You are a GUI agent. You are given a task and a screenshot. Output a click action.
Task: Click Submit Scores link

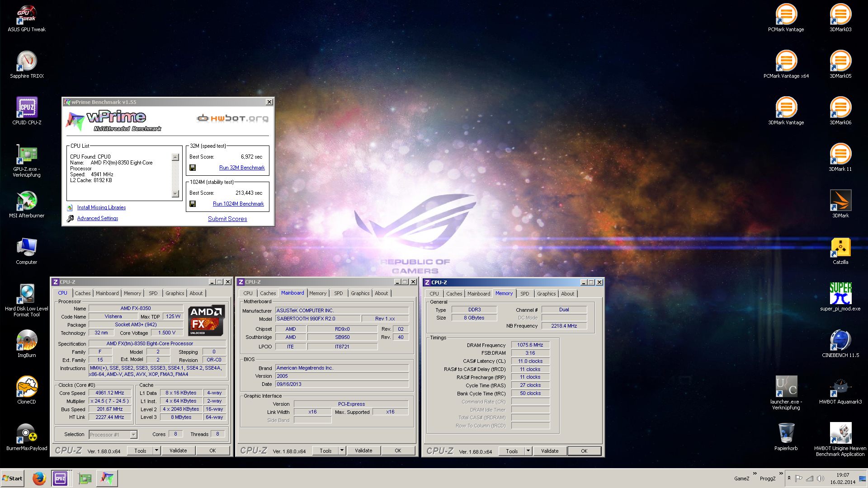tap(227, 219)
